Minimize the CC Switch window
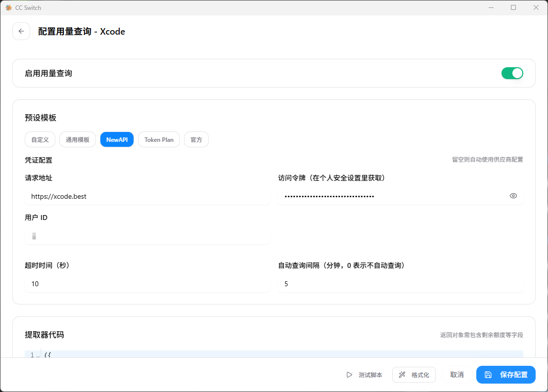This screenshot has height=392, width=548. click(x=491, y=8)
